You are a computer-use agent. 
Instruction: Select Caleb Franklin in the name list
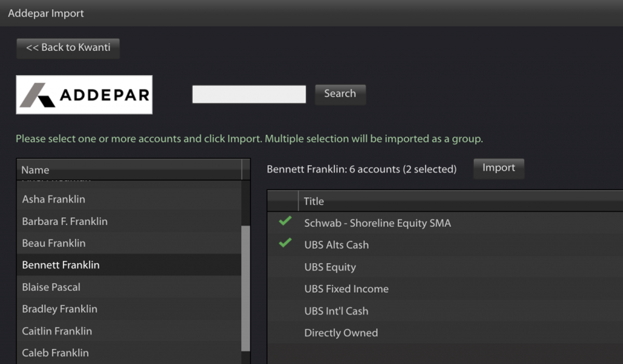pyautogui.click(x=129, y=353)
